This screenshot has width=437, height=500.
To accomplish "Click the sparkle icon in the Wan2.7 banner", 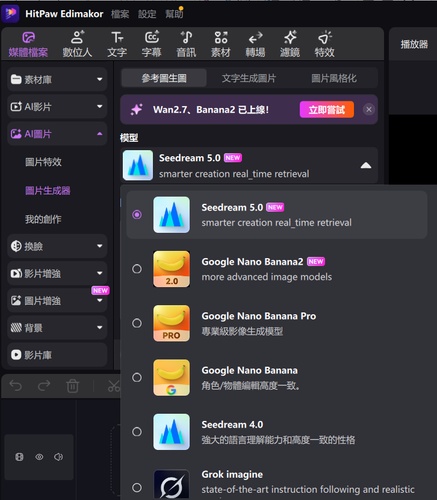I will (137, 109).
